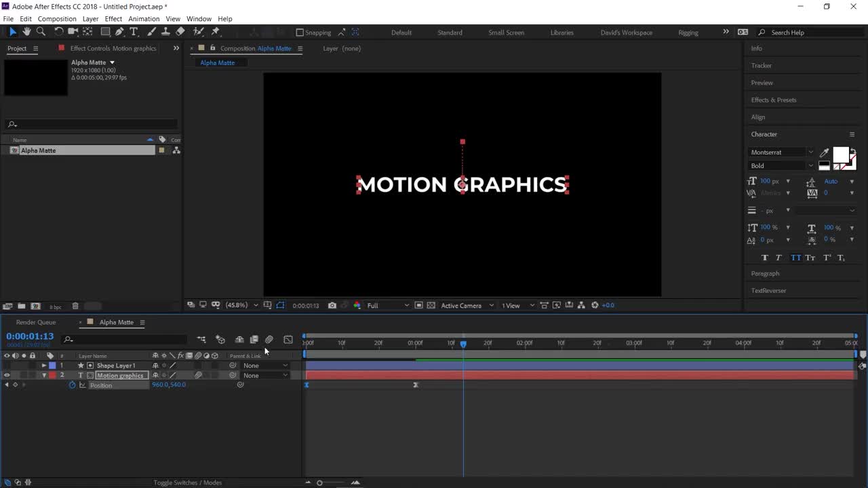Open the composition flowchart icon in the viewer footer

point(581,305)
